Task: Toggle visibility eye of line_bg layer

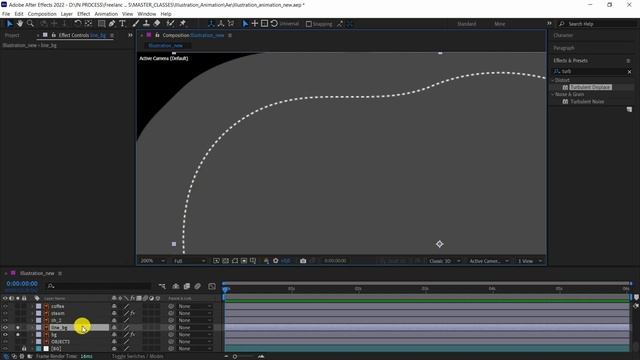Action: [5, 327]
